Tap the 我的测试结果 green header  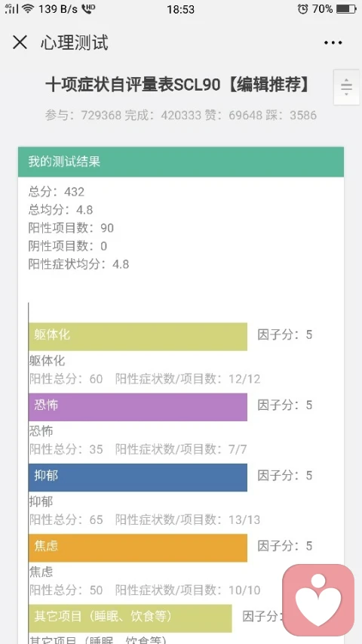181,162
